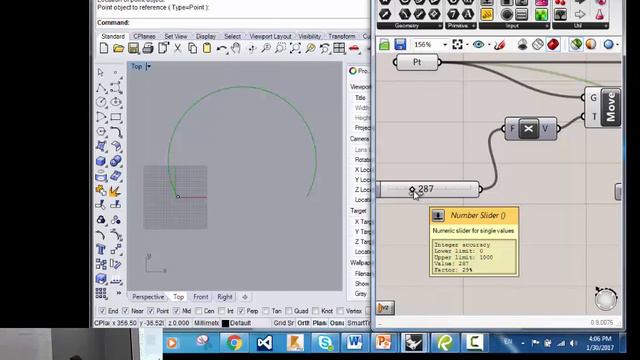The height and width of the screenshot is (360, 640).
Task: Activate the Pan hand tool
Action: 236,49
